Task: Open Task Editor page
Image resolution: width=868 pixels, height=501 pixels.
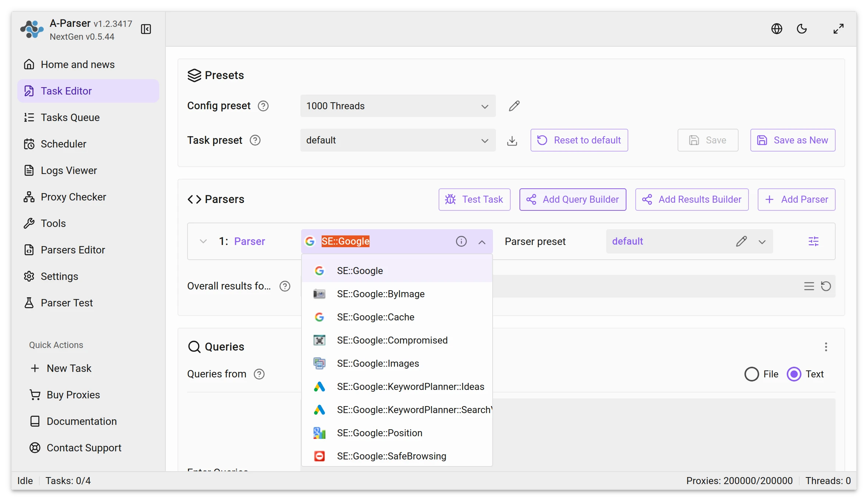Action: pos(88,91)
